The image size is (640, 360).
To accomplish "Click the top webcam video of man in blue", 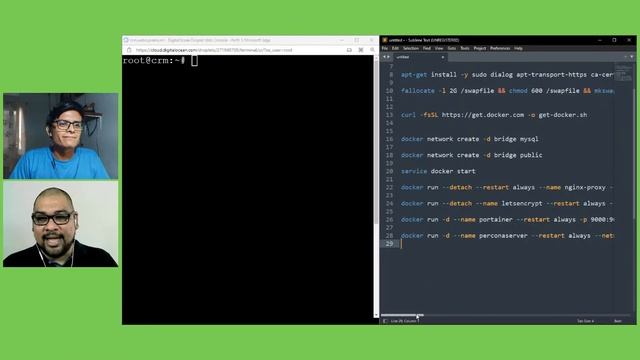I will [x=61, y=136].
